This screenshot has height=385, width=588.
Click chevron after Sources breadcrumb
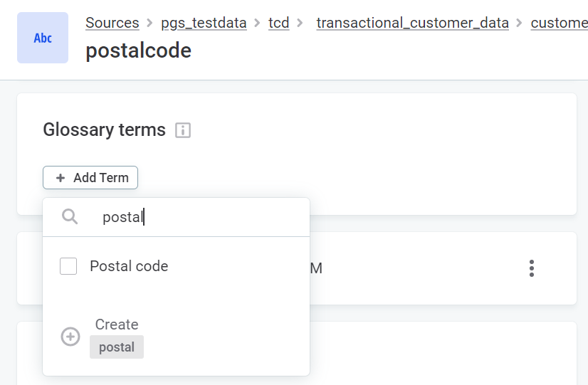pyautogui.click(x=149, y=23)
